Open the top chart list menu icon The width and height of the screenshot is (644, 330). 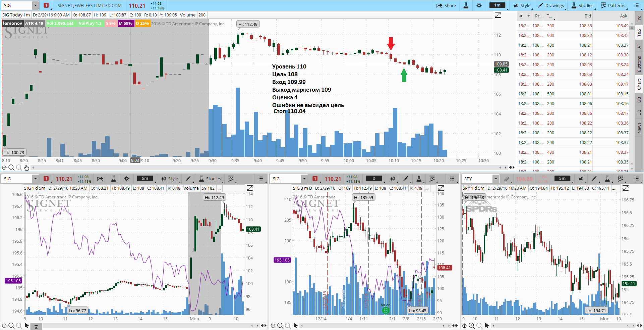(x=637, y=5)
